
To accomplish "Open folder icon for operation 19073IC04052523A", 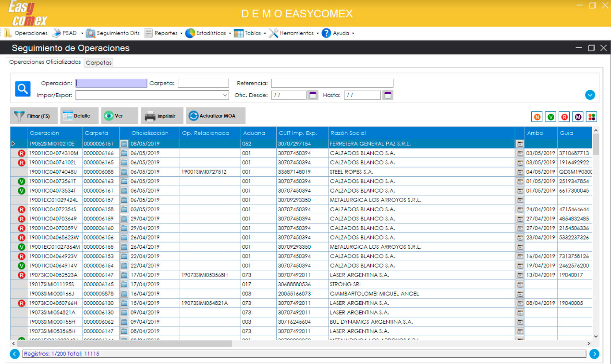I will (x=124, y=275).
